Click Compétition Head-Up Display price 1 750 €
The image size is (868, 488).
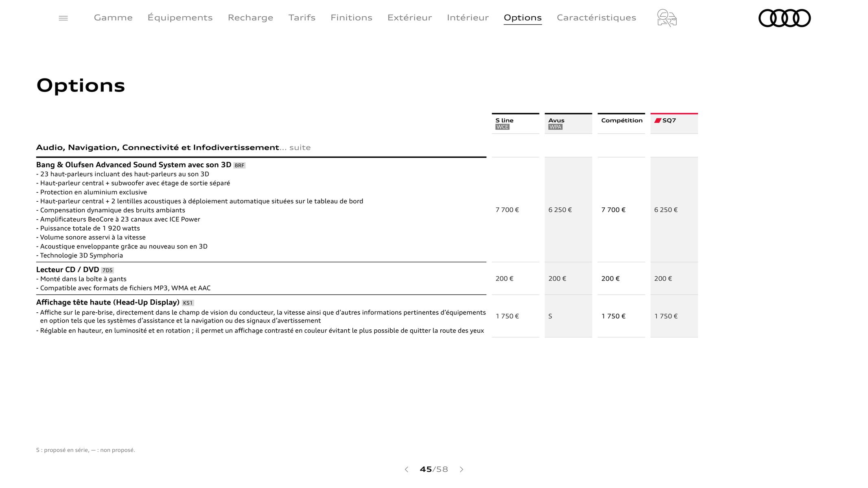(x=613, y=316)
